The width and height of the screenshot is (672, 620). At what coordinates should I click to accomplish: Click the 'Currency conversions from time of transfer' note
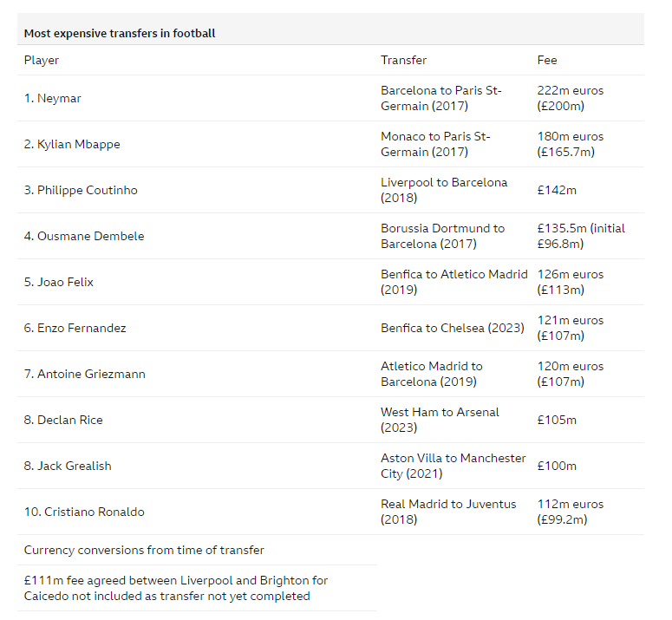click(144, 550)
